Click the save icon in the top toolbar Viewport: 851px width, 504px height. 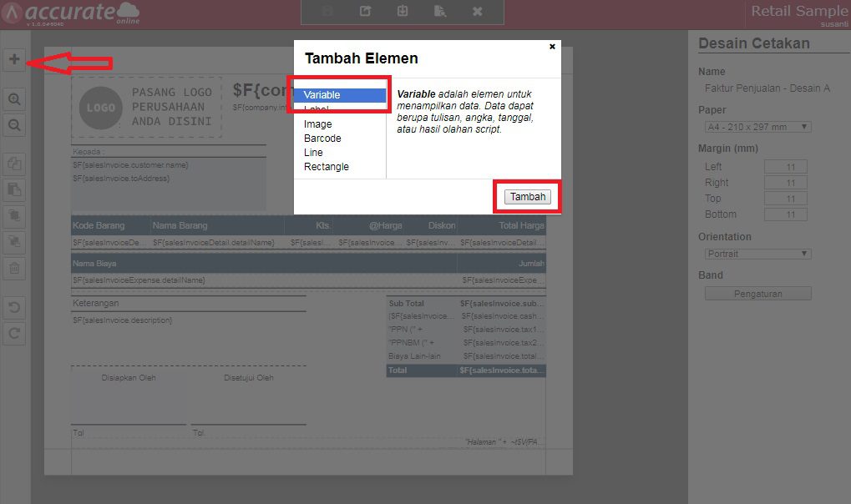(x=326, y=12)
